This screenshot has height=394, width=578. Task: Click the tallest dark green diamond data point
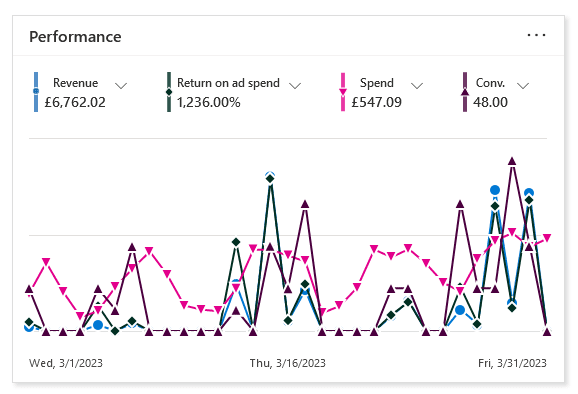(x=270, y=179)
